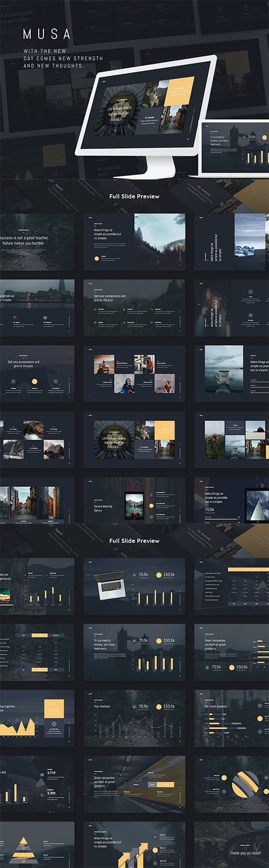Viewport: 269px width, 868px height.
Task: Open the pricing table slide with yellow highlighted column
Action: point(37,652)
